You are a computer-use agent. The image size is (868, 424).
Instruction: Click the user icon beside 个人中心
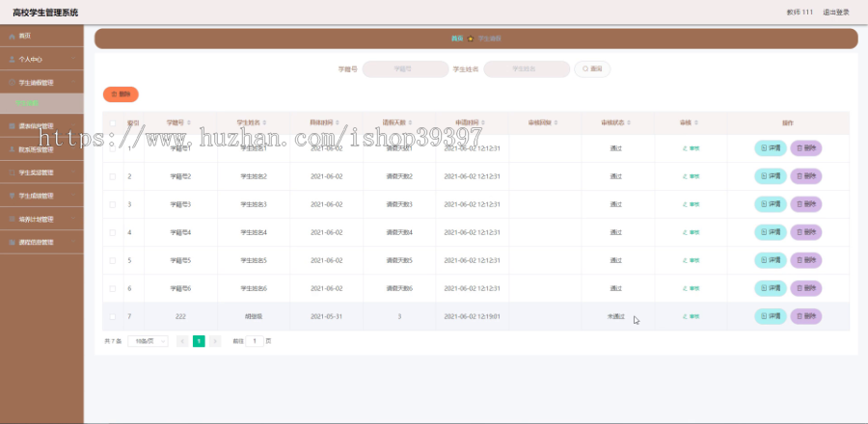point(13,59)
